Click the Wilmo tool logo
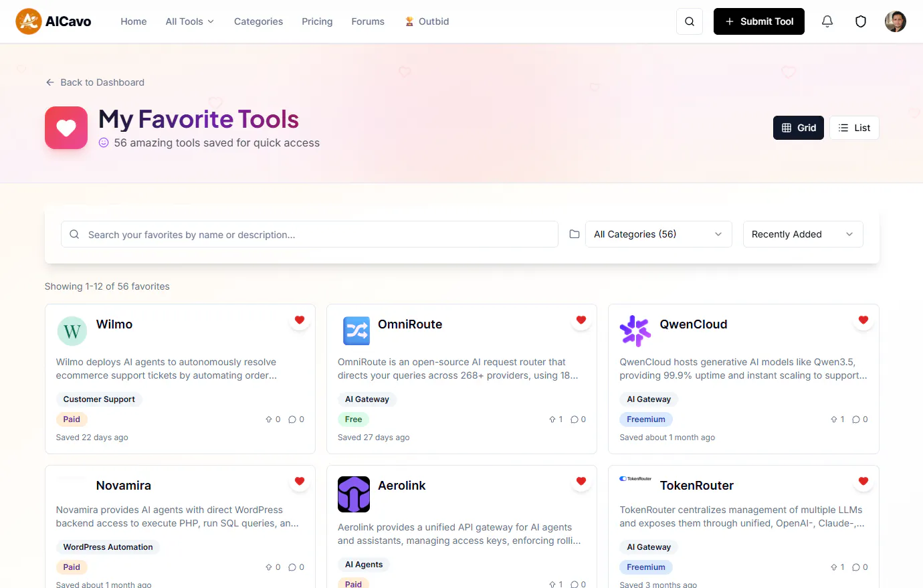This screenshot has height=588, width=923. coord(72,331)
